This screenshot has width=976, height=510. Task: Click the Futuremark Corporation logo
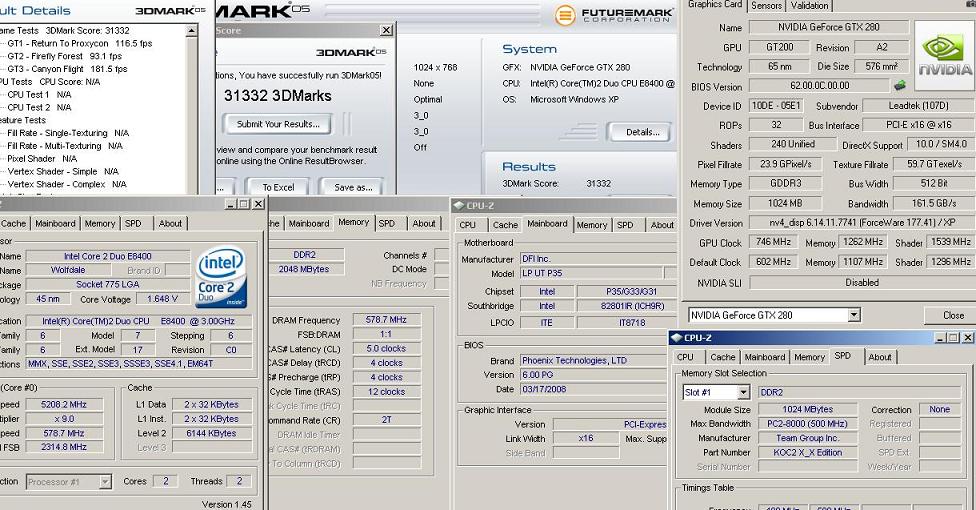[614, 14]
